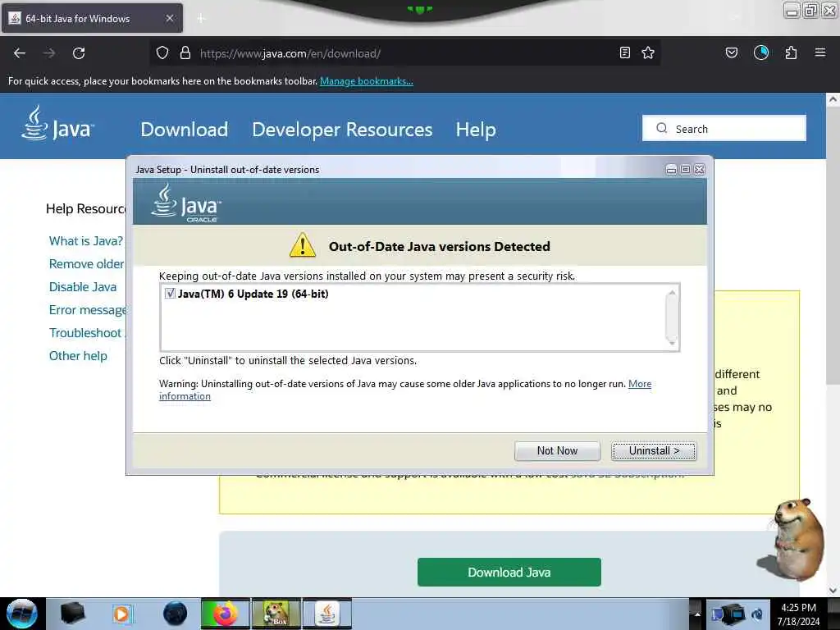Viewport: 840px width, 630px height.
Task: Switch to Firefox in the taskbar
Action: click(226, 614)
